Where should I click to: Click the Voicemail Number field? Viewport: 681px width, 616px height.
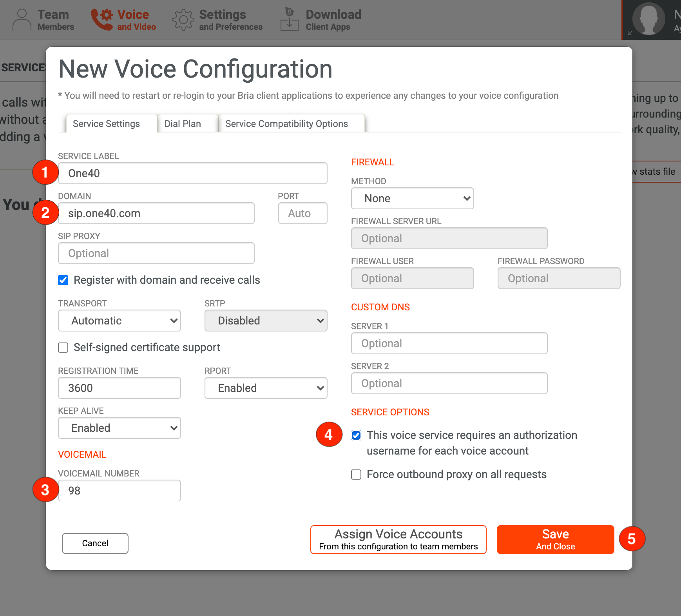tap(119, 490)
